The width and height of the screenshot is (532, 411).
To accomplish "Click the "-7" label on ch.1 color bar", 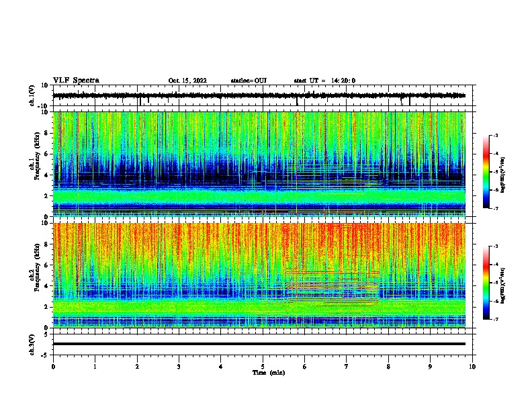I will [x=495, y=208].
